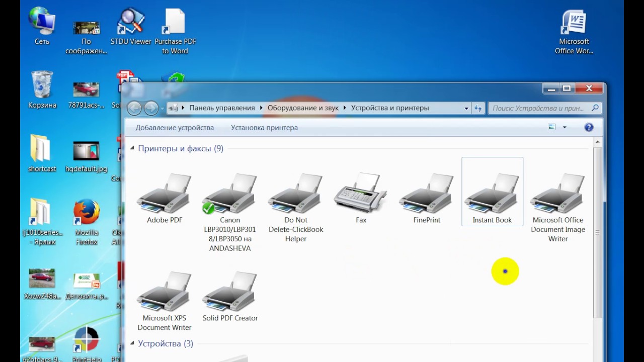Open the view options dropdown arrow
644x362 pixels.
click(x=565, y=127)
